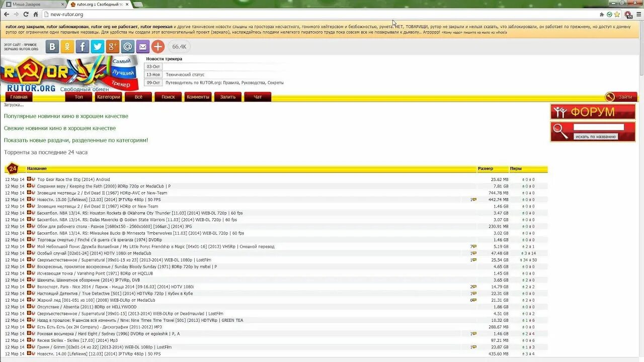Open Supernatural WEB-DL 1080p LostFilm torrent
The image size is (644, 362).
(x=124, y=260)
